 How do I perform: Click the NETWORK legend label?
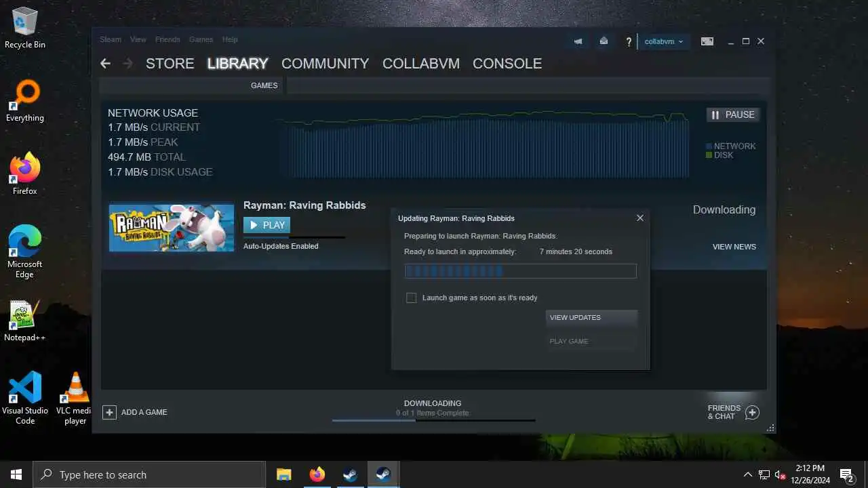click(x=734, y=146)
